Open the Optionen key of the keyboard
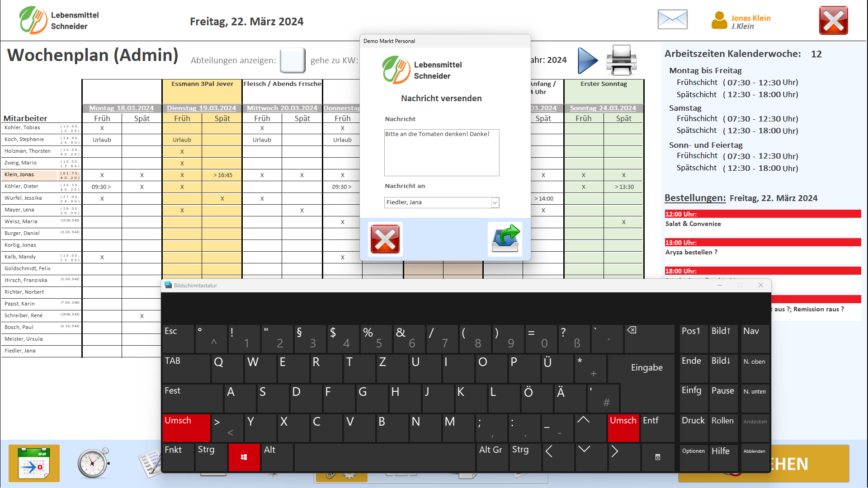The width and height of the screenshot is (868, 488). coord(693,457)
